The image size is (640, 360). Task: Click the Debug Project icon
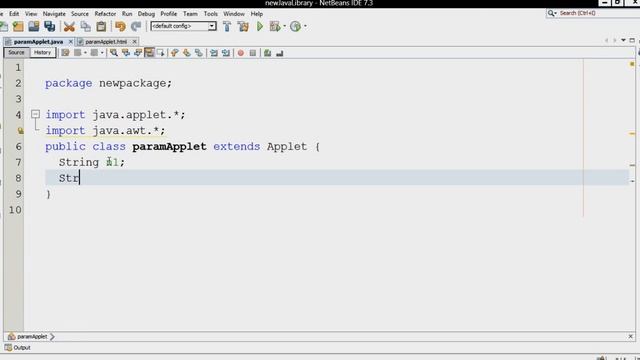coord(275,27)
